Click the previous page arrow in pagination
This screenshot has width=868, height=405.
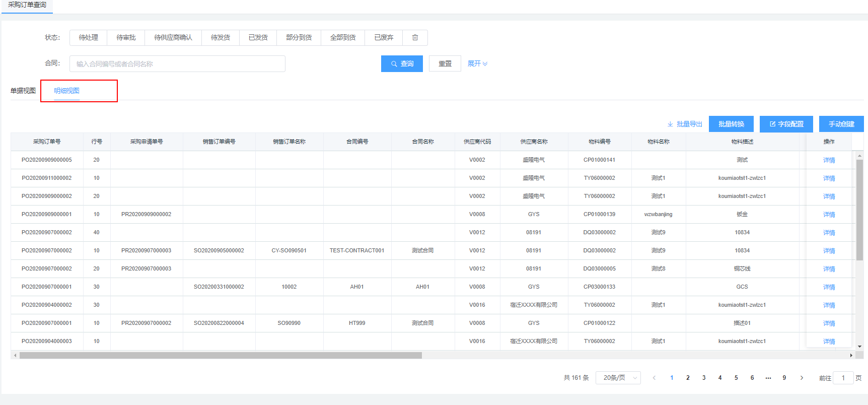point(654,378)
